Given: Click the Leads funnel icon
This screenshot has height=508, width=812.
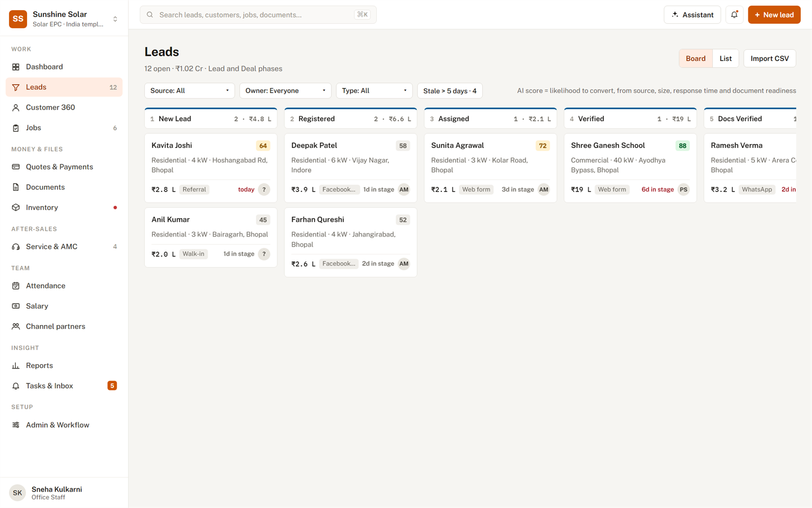Looking at the screenshot, I should 16,87.
